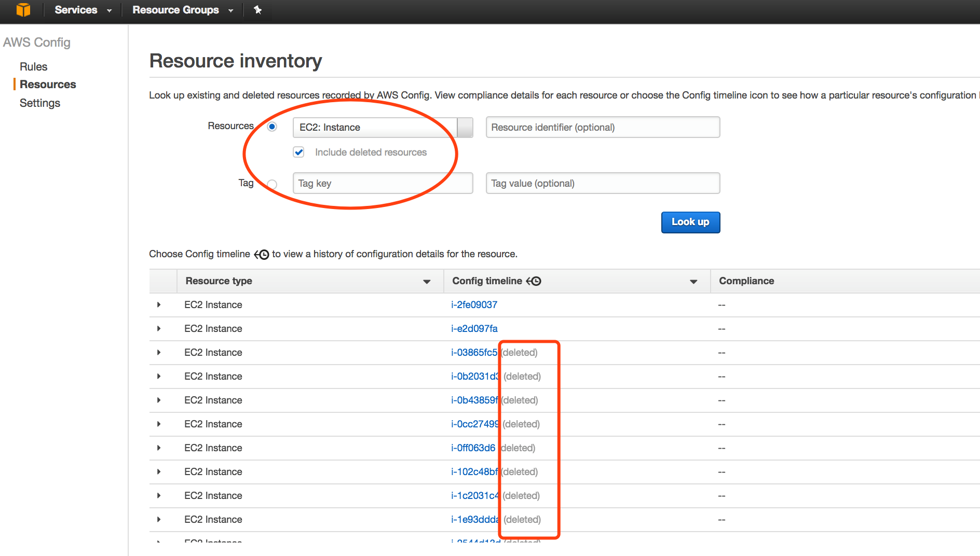980x556 pixels.
Task: Expand the row for instance i-e2d097fa
Action: [159, 329]
